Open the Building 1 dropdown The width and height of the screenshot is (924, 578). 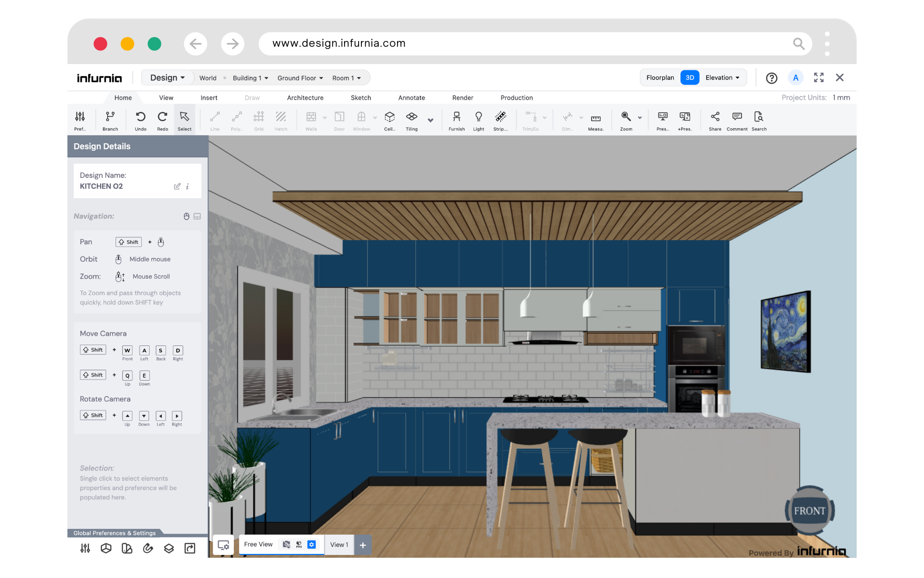(250, 78)
